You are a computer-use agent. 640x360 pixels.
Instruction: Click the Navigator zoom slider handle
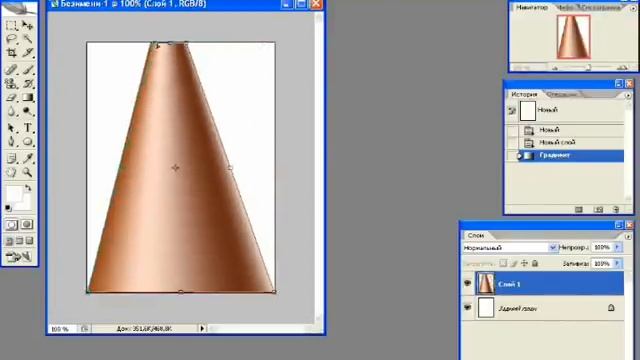(x=589, y=68)
